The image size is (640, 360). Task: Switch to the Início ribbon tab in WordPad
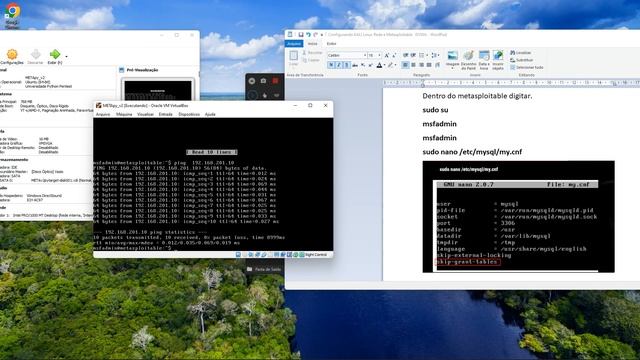(x=312, y=44)
